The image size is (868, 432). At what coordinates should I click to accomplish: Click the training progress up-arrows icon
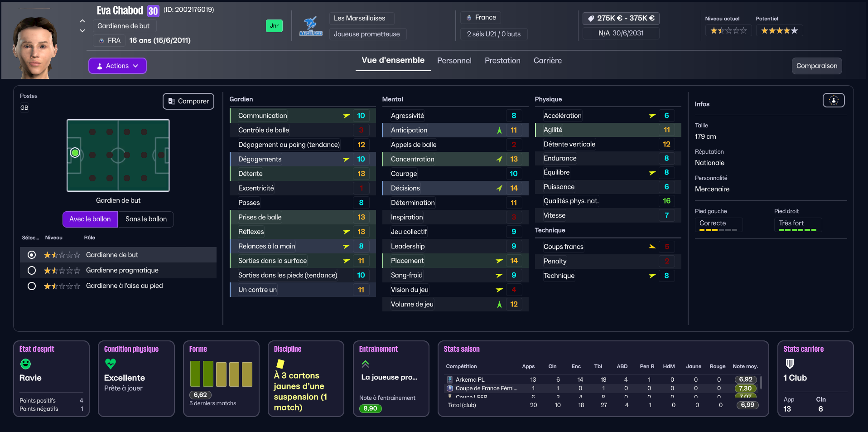pyautogui.click(x=365, y=364)
